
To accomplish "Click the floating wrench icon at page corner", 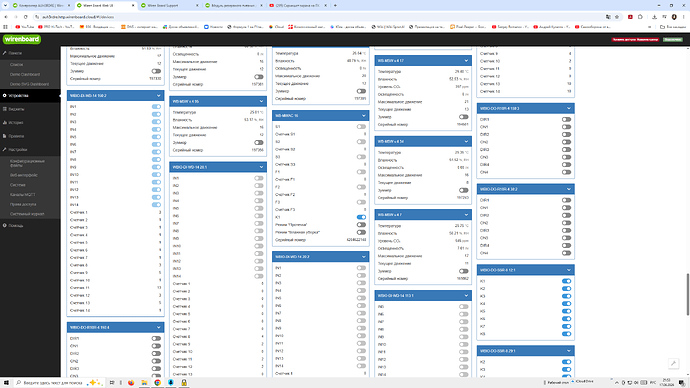I will tap(673, 363).
